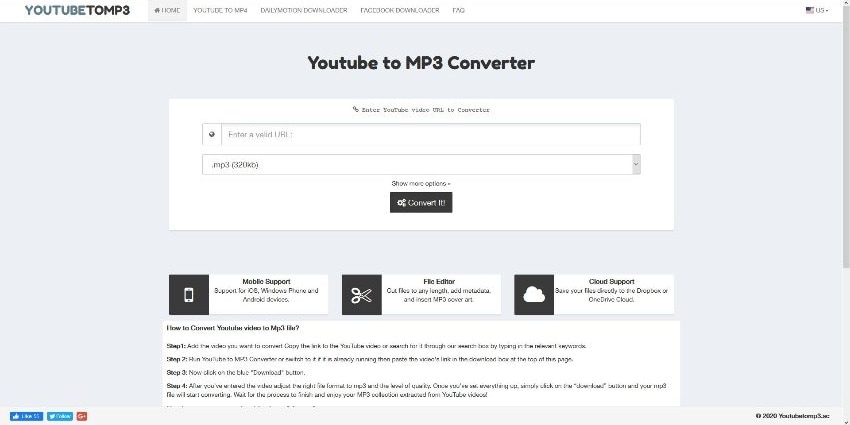
Task: Click the 2020 Youtubetomp3 copyright text
Action: (792, 416)
